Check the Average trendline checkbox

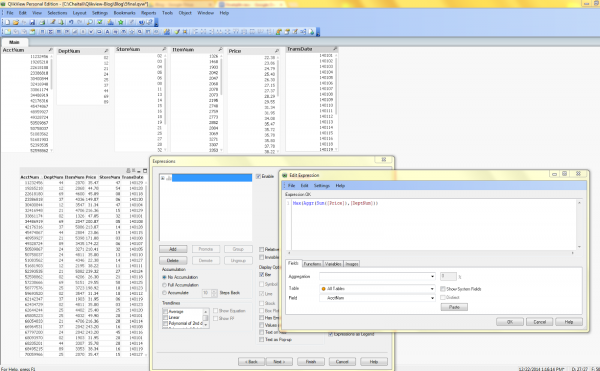pos(165,312)
